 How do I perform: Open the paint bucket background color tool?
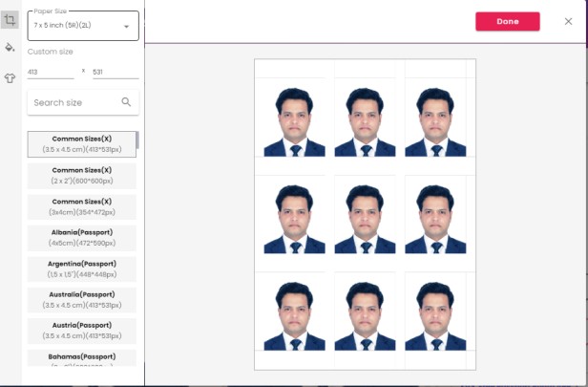pos(10,47)
